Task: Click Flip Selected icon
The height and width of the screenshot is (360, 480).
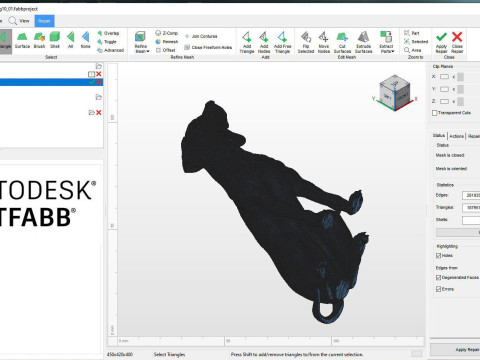Action: tap(306, 42)
